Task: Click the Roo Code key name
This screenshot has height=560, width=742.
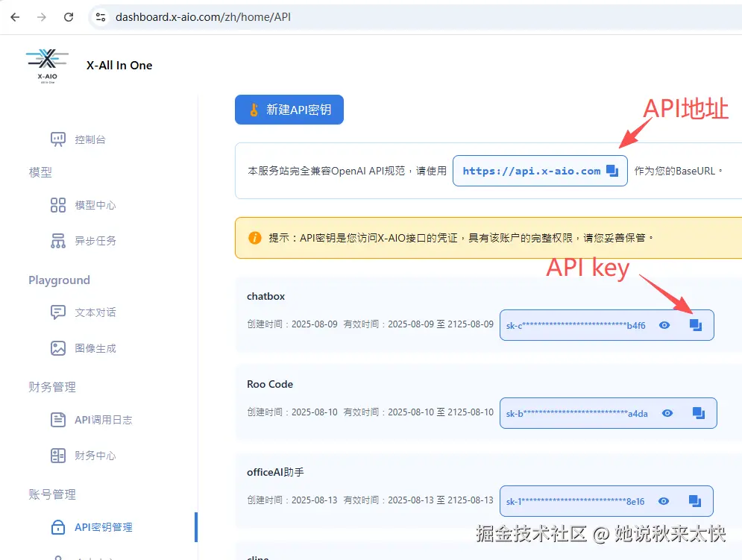Action: tap(270, 384)
